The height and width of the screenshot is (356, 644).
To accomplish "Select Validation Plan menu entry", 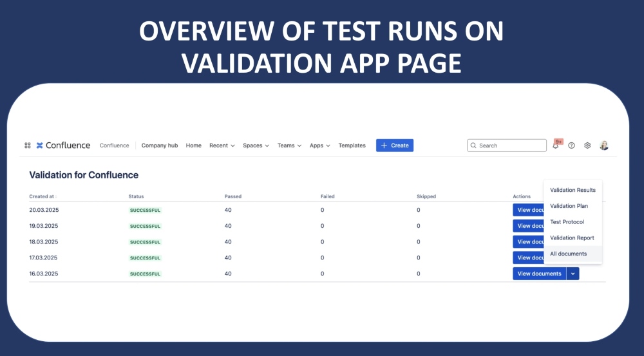I will (573, 206).
